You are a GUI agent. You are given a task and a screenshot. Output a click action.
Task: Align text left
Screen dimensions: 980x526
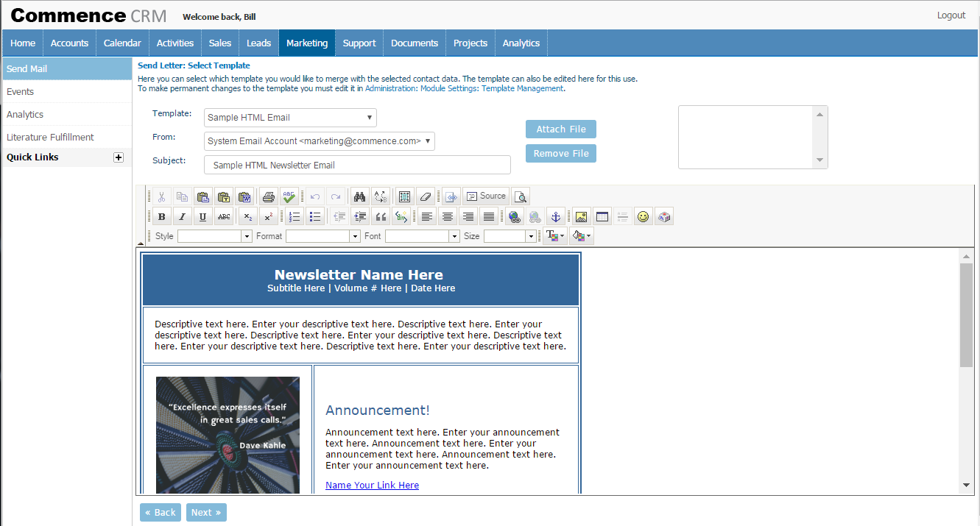tap(427, 216)
